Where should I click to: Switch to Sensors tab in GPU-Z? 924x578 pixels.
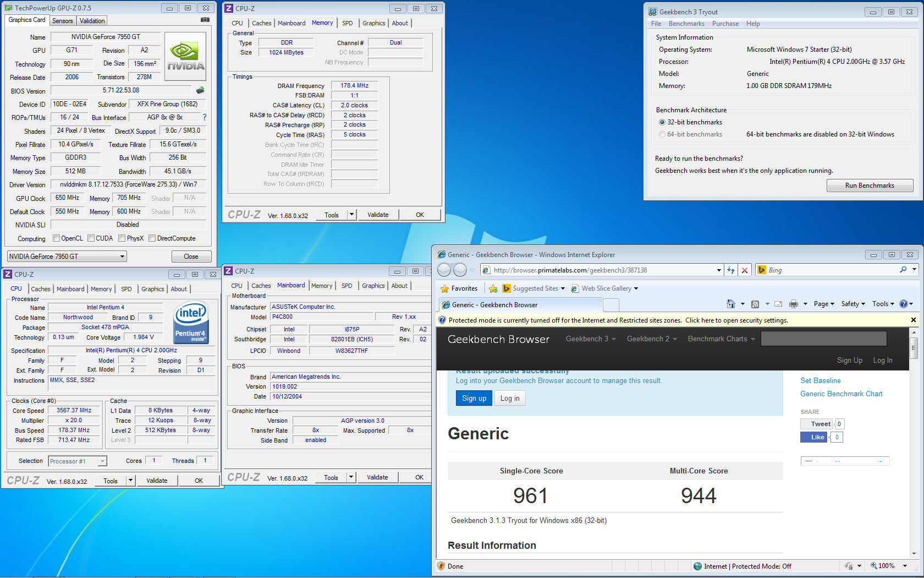point(63,21)
